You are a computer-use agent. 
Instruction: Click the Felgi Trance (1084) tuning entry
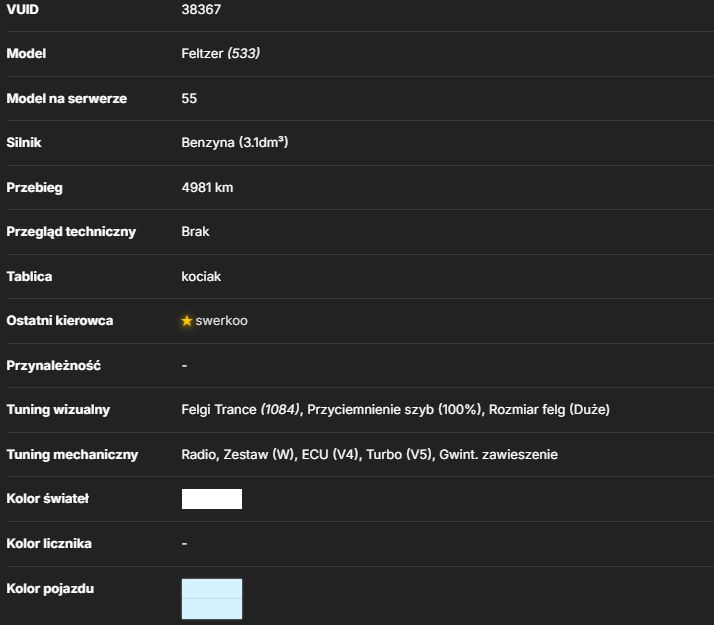pos(240,410)
